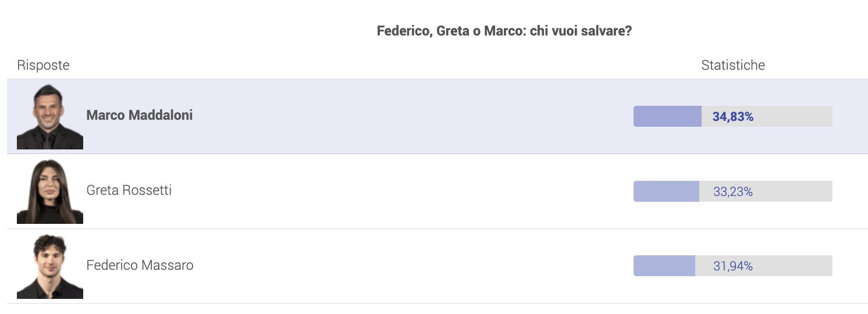
Task: Click the 34,83% progress bar
Action: pos(733,116)
